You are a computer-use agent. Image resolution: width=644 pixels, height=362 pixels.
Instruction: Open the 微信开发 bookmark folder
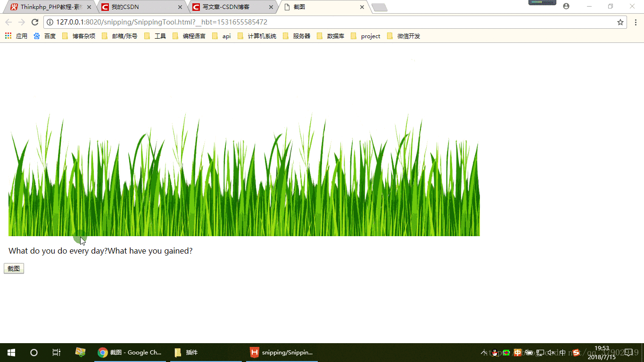tap(403, 36)
